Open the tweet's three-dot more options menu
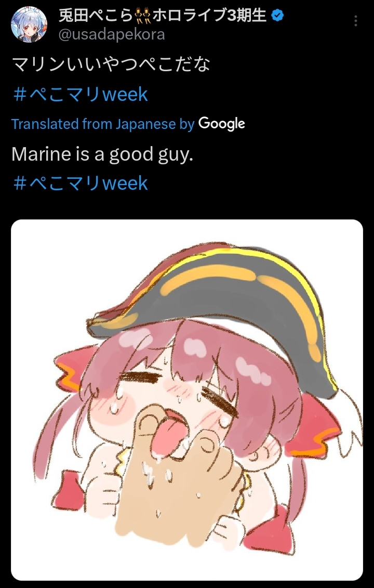The image size is (374, 588). pos(355,21)
